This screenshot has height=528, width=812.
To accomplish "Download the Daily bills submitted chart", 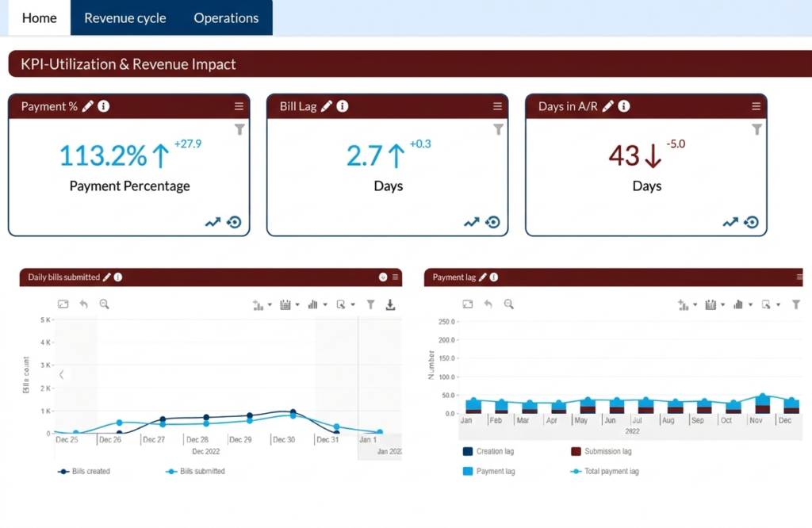I will click(x=390, y=304).
